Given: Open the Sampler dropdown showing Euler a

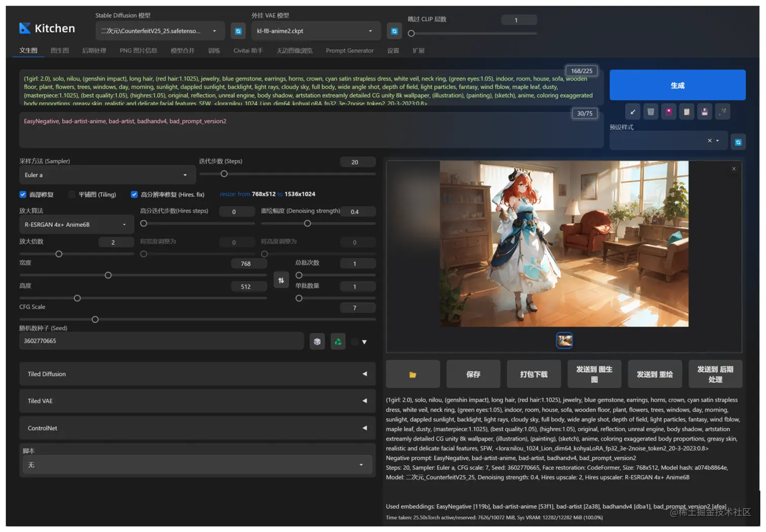Looking at the screenshot, I should point(107,175).
